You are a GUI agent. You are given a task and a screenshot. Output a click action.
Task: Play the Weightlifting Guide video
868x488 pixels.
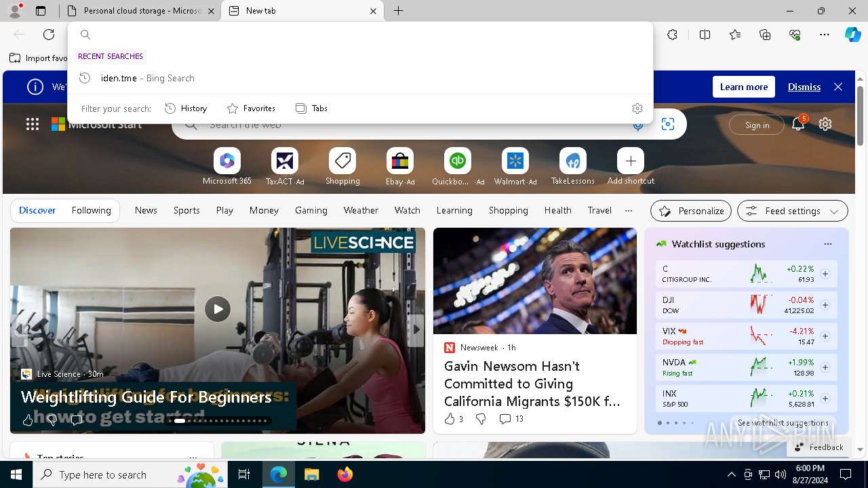point(218,309)
